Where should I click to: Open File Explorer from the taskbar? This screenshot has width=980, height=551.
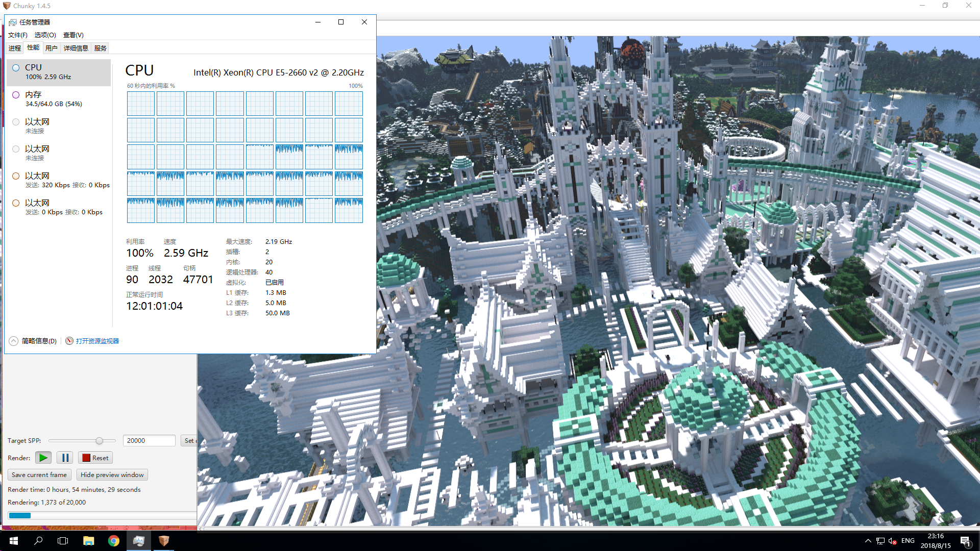[88, 541]
